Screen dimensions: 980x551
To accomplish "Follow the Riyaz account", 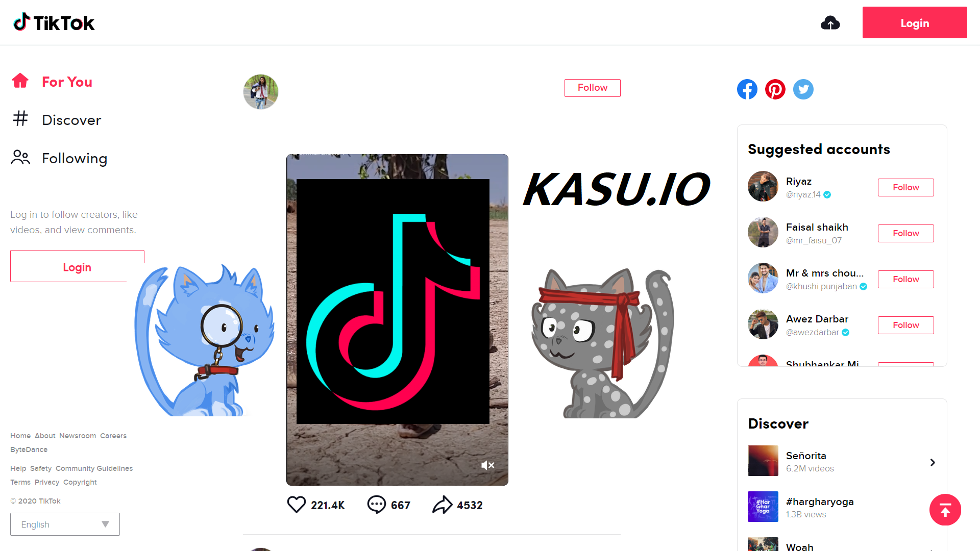I will point(906,187).
